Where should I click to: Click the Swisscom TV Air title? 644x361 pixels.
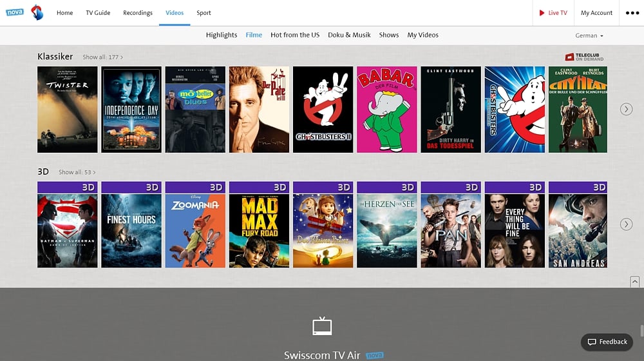(x=322, y=355)
